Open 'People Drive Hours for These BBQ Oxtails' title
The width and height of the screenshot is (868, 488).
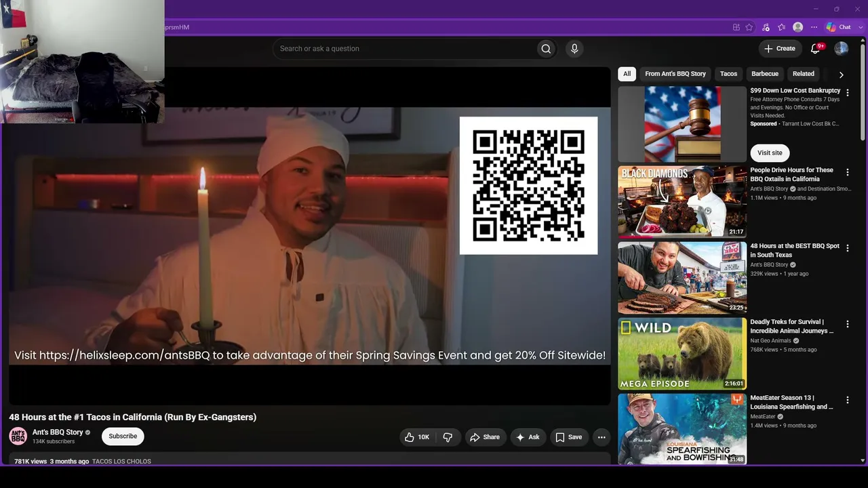click(791, 175)
